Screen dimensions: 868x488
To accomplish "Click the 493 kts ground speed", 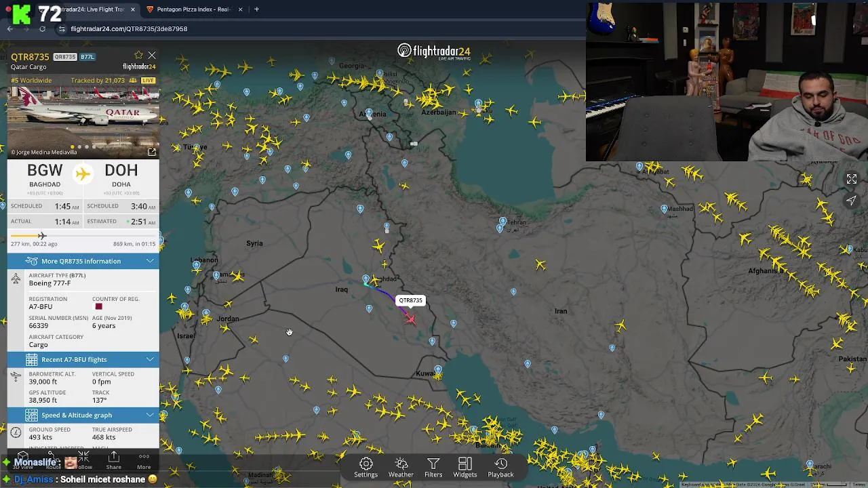I will point(41,437).
